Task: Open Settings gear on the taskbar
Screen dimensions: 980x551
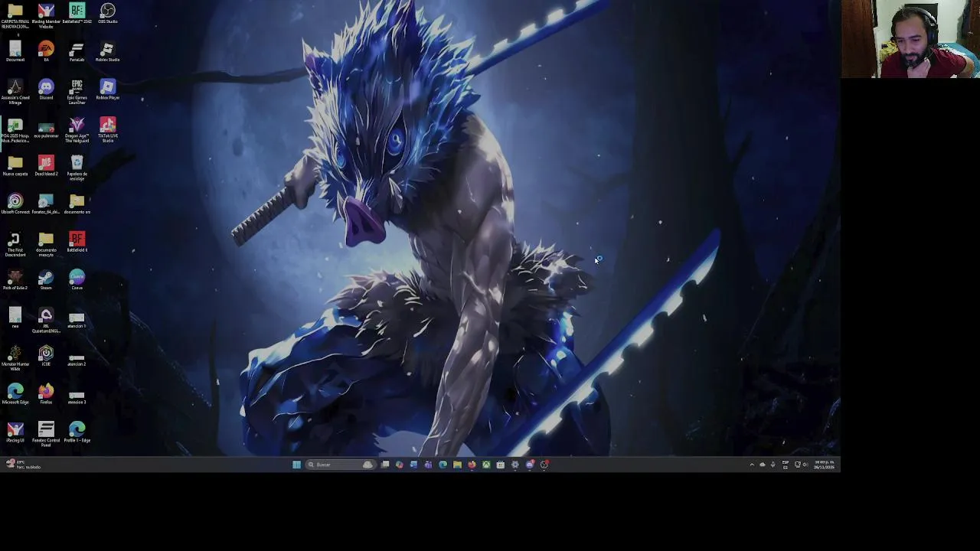Action: (515, 465)
